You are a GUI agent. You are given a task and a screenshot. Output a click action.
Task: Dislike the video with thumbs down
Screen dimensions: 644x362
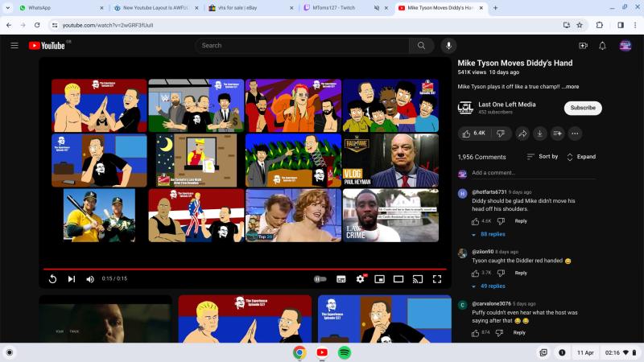(501, 133)
